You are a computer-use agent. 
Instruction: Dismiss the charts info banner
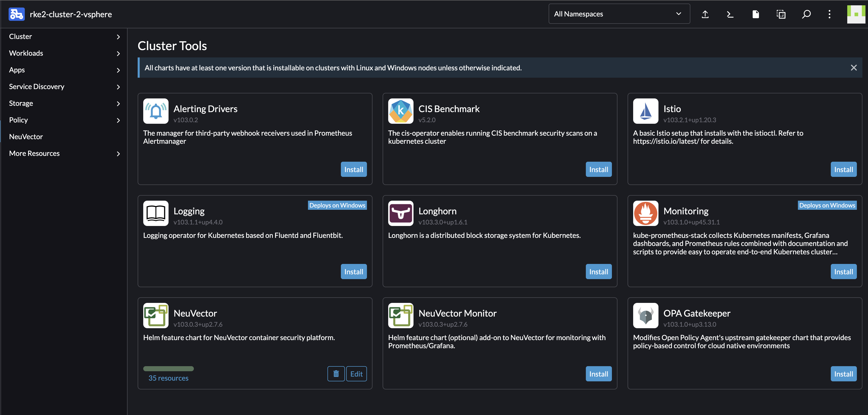click(854, 68)
